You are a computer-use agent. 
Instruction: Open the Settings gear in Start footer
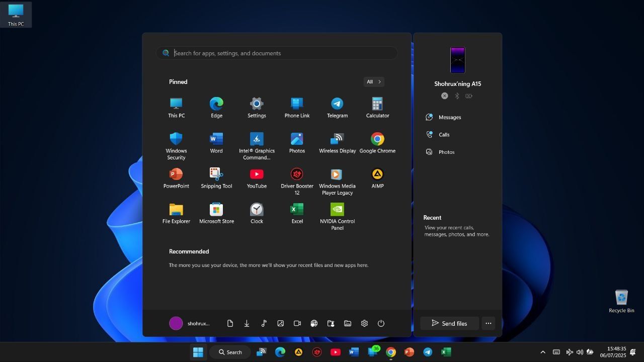[x=364, y=323]
